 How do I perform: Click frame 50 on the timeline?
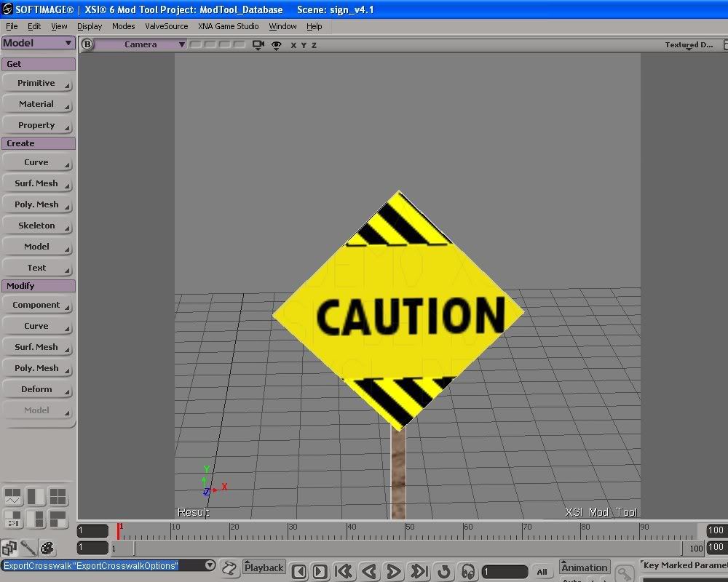[405, 530]
